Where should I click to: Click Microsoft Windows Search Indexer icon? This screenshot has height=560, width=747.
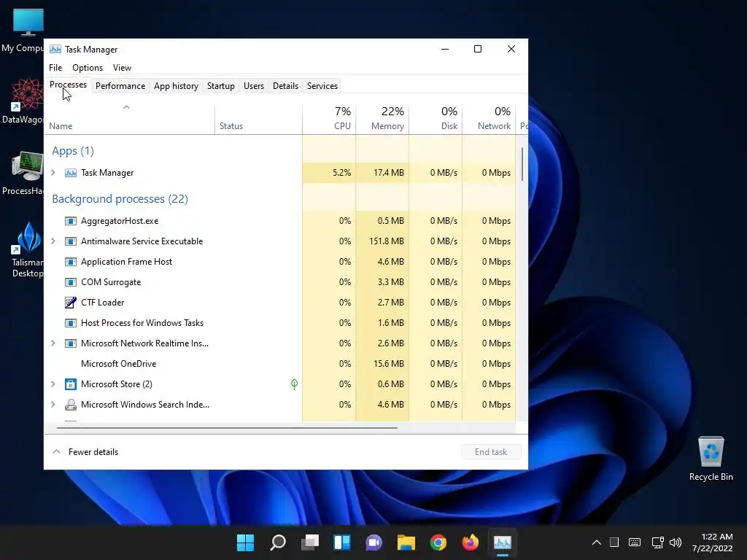coord(71,405)
